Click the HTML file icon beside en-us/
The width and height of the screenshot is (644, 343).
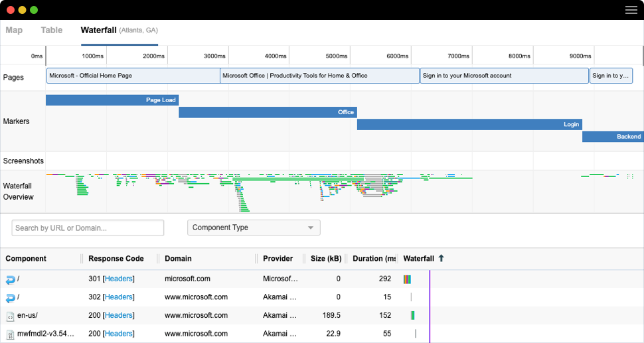(x=10, y=316)
